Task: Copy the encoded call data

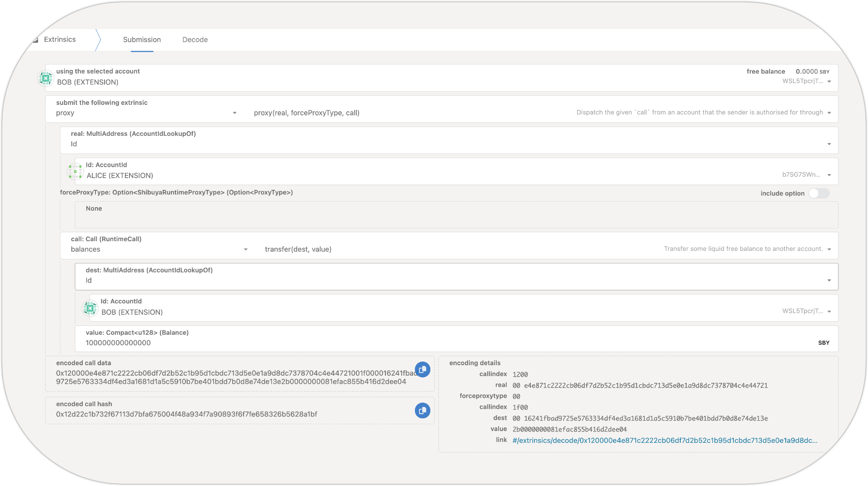Action: click(422, 370)
